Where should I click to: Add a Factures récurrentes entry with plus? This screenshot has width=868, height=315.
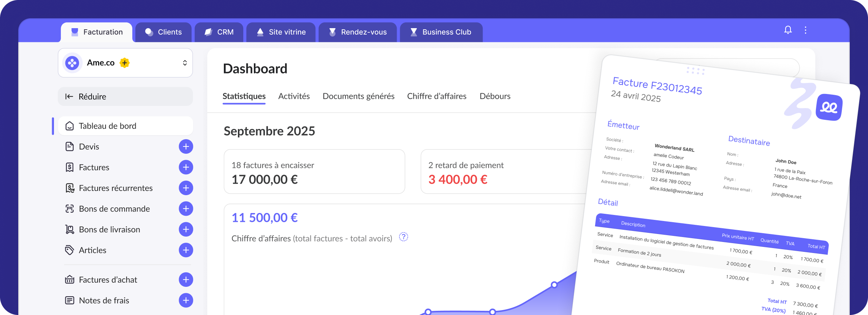point(186,188)
